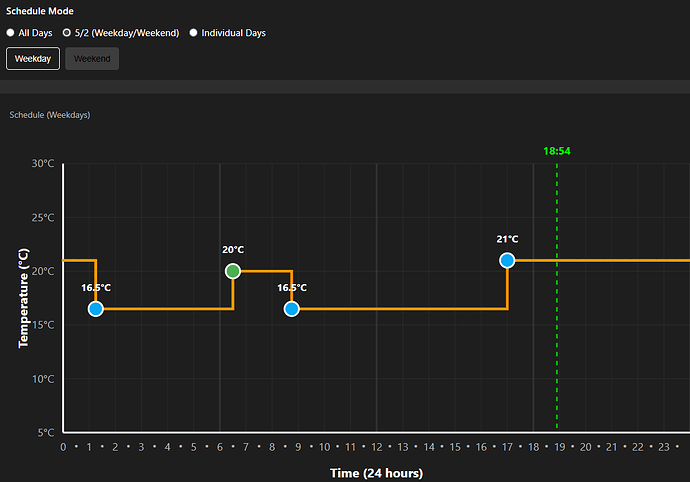This screenshot has height=482, width=690.
Task: Click the 20°C label above green node
Action: coord(233,250)
